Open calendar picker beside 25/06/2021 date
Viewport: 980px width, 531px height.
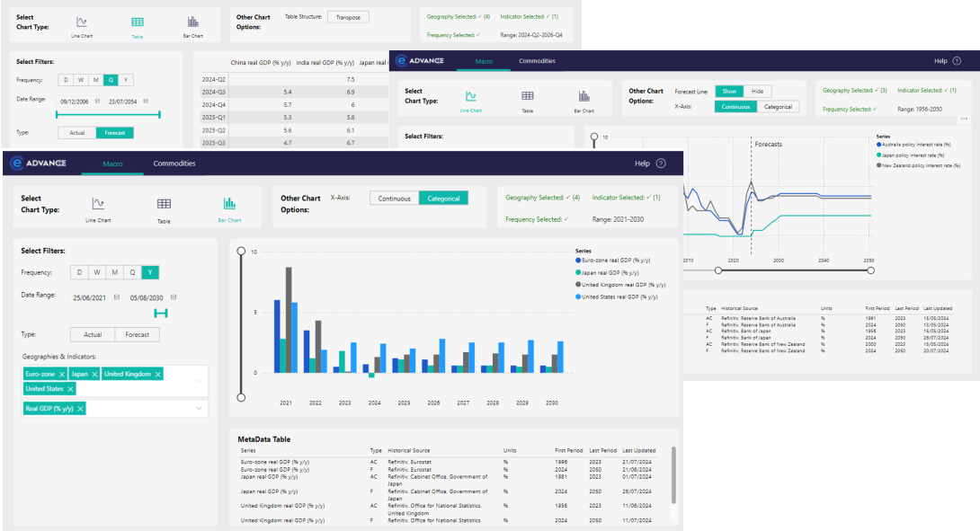point(116,297)
